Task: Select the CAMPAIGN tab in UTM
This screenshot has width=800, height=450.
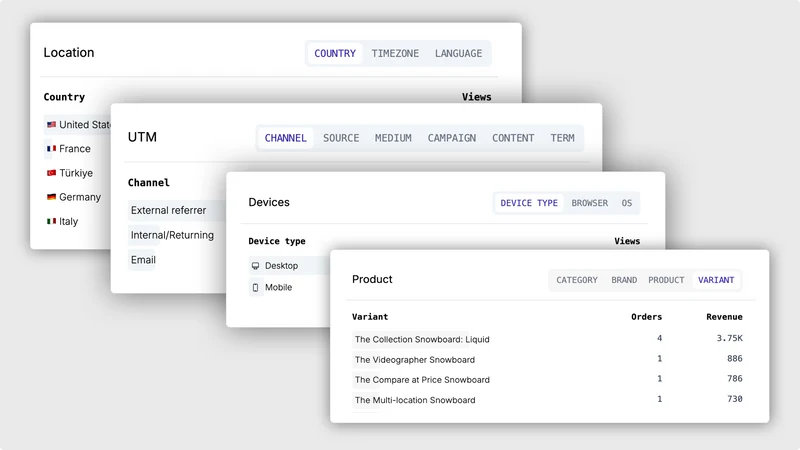Action: point(452,138)
